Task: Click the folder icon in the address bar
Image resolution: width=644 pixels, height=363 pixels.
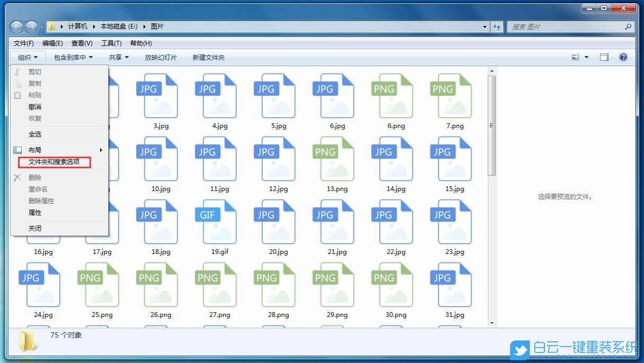Action: (51, 26)
